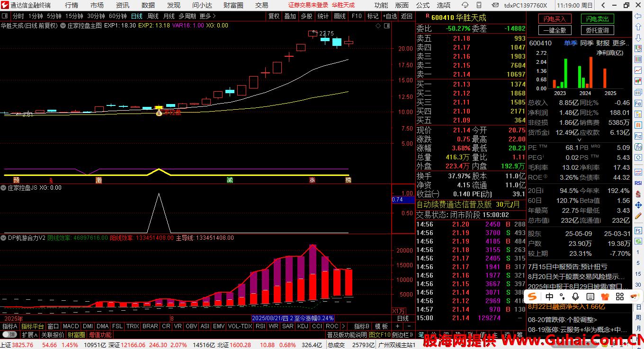Toggle the switch left of 扩展 button
The width and height of the screenshot is (644, 349).
[9, 335]
